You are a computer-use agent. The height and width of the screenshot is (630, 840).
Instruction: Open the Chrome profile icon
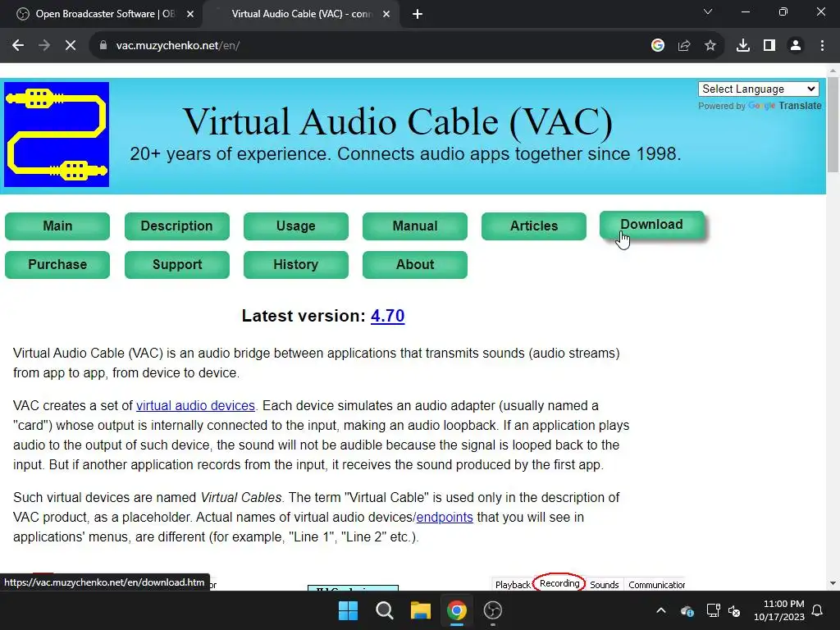[796, 46]
